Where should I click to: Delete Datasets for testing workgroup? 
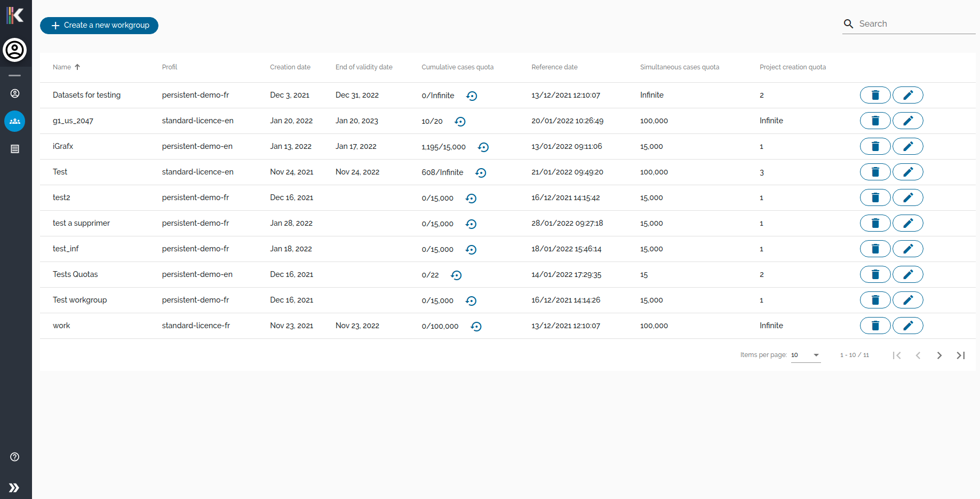875,95
